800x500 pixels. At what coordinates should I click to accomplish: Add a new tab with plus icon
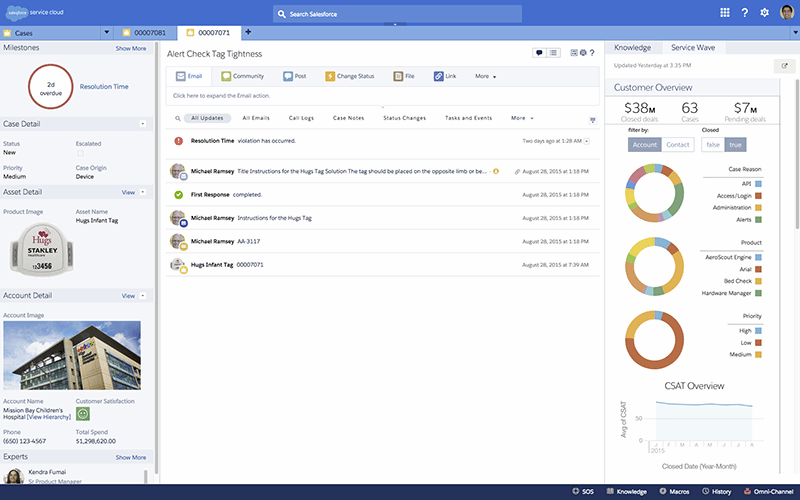click(248, 32)
